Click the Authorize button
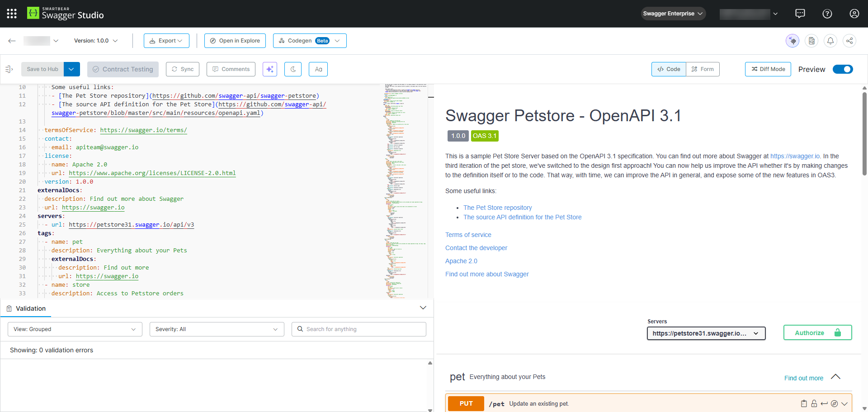868x412 pixels. (817, 332)
